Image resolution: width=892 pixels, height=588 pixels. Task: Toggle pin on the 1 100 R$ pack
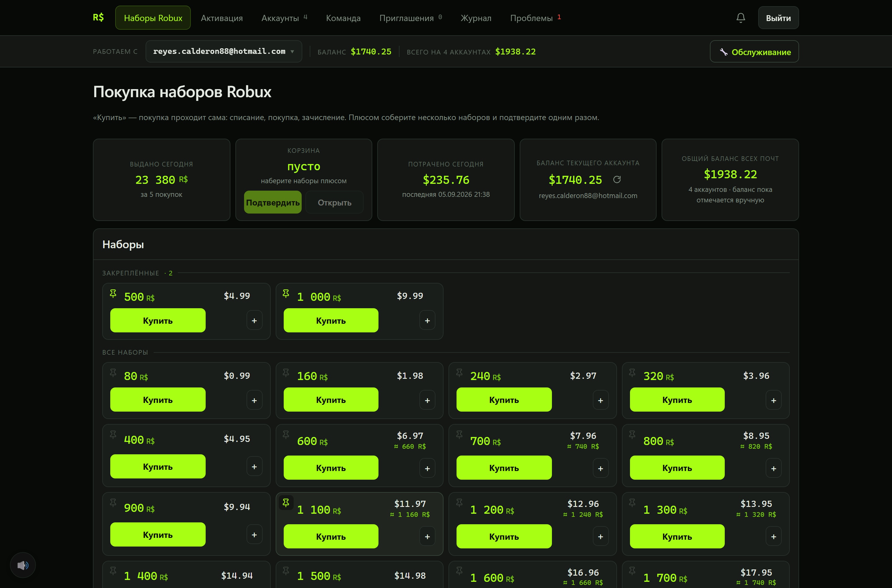point(286,503)
